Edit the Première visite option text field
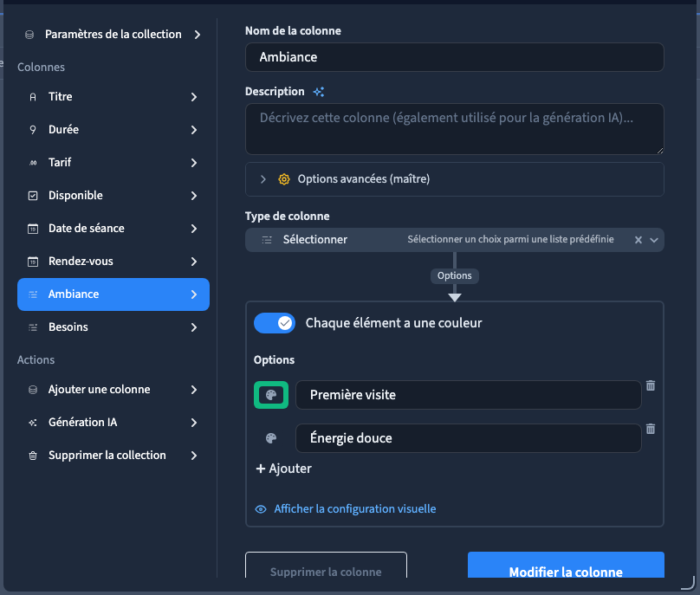700x595 pixels. point(469,395)
